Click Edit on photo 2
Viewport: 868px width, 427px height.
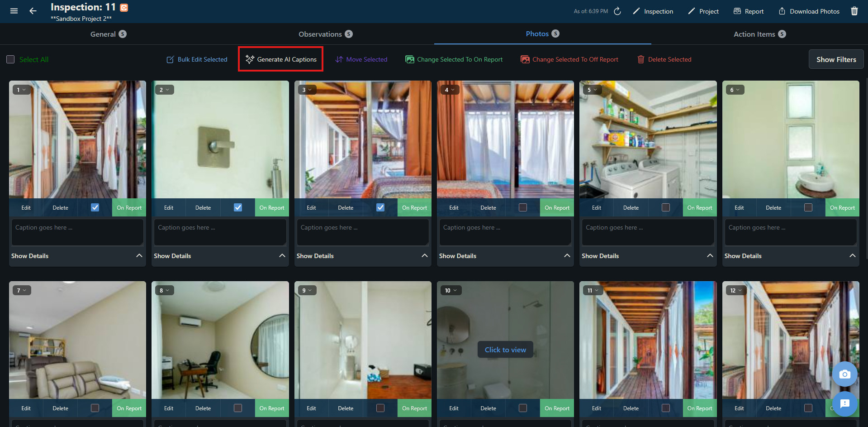[x=169, y=207]
